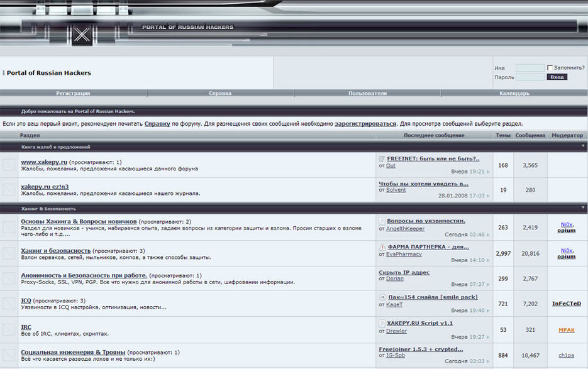Click forum status icon beside Анонимность и Безопасность
The image size is (588, 369).
coord(9,278)
